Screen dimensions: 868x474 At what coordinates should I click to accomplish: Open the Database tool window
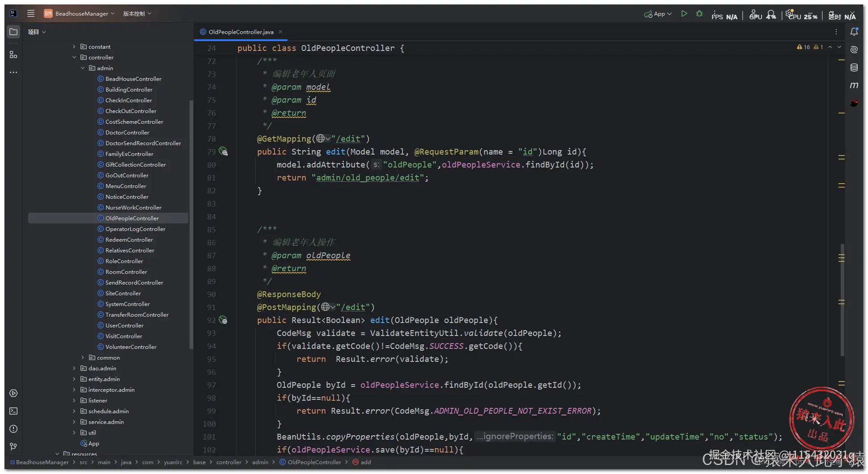click(x=854, y=67)
